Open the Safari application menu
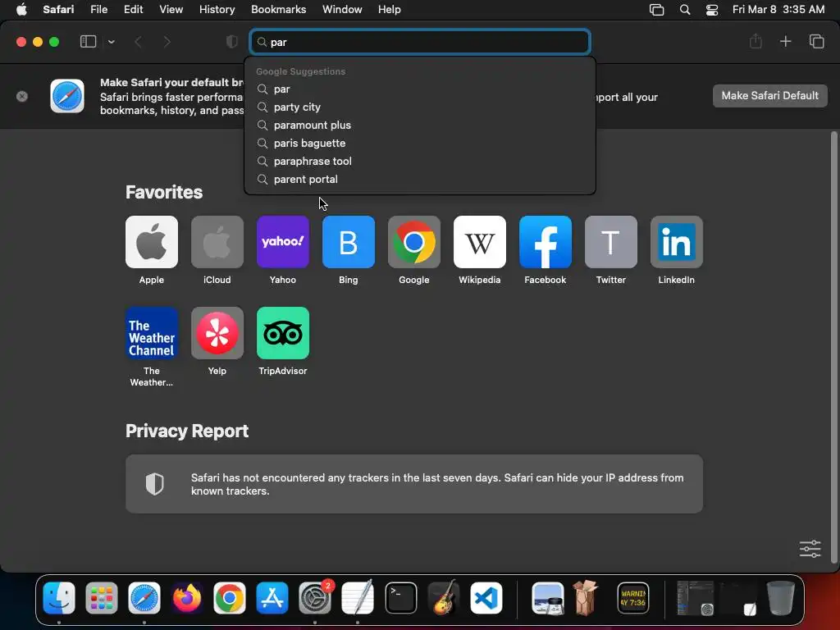 pyautogui.click(x=58, y=9)
